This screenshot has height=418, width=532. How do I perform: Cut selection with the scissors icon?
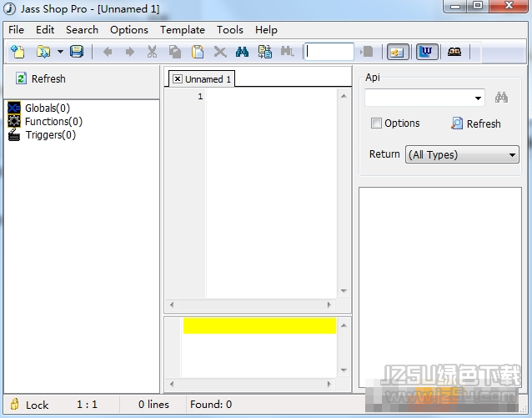click(x=152, y=52)
